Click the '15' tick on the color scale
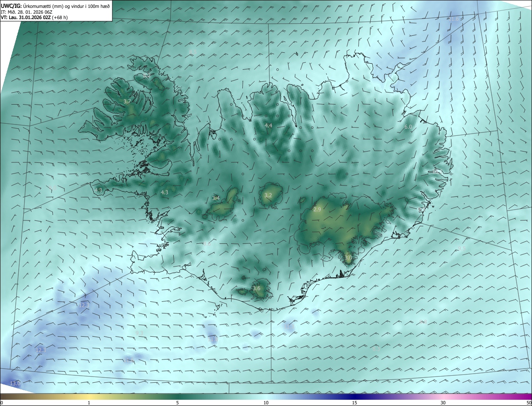The width and height of the screenshot is (532, 406). [355, 403]
